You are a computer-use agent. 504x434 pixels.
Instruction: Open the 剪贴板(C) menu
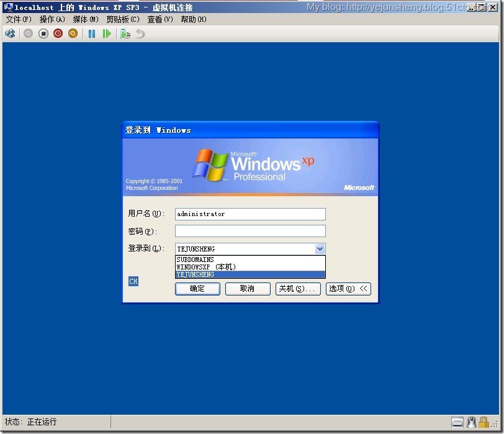pyautogui.click(x=123, y=20)
